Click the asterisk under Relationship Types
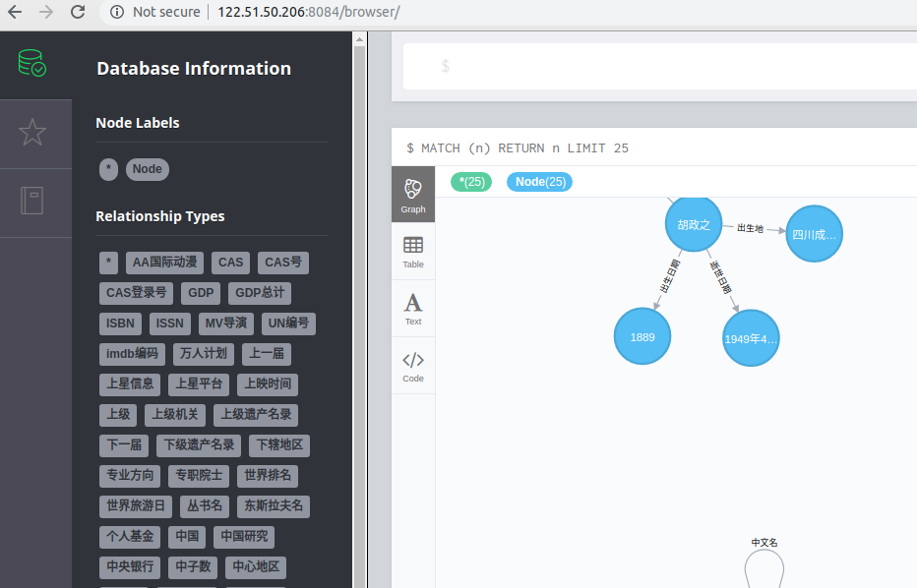The image size is (917, 588). tap(109, 263)
